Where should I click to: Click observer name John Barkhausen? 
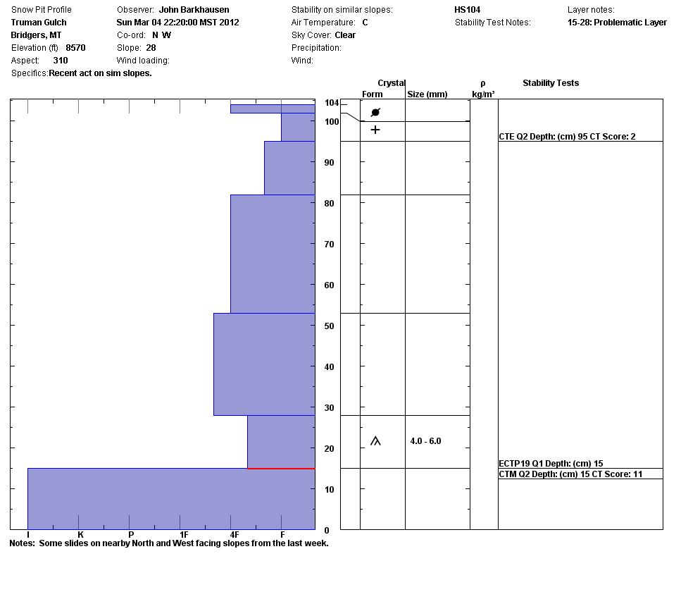(x=194, y=10)
